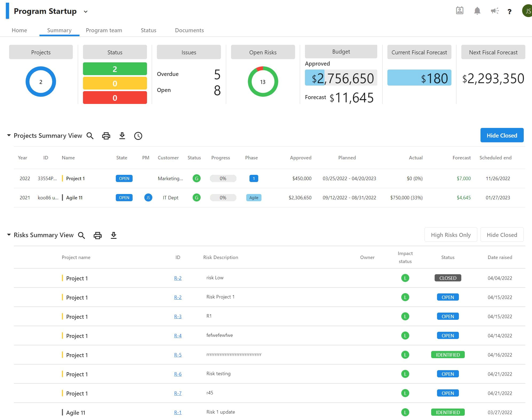Viewport: 532px width, 420px height.
Task: Collapse the Projects Summary View section
Action: [9, 135]
